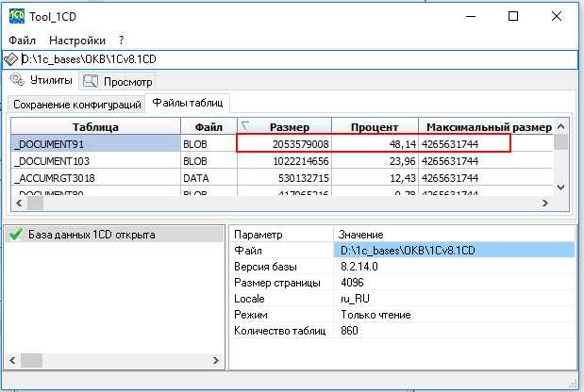Sort by the Таблица column header
Screen dimensions: 584x392
click(x=95, y=126)
